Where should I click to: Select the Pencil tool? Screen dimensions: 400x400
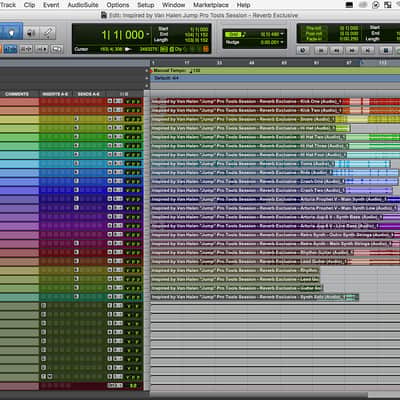pyautogui.click(x=48, y=33)
